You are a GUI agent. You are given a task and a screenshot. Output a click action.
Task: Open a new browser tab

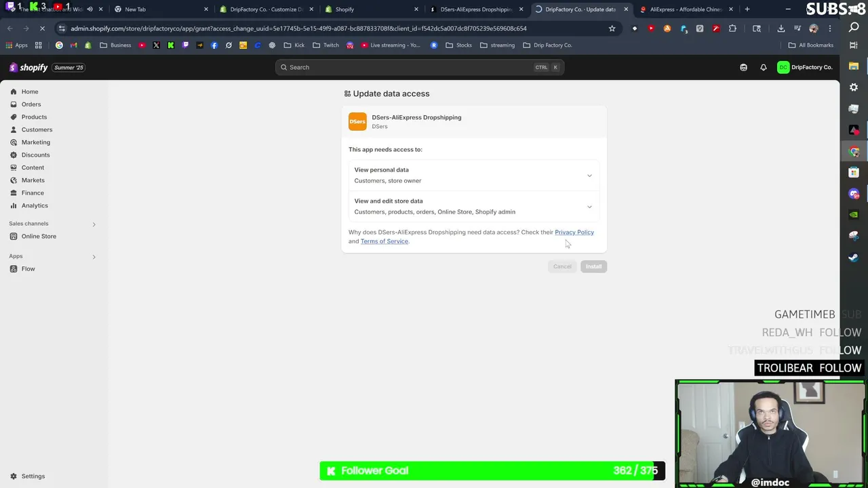click(x=747, y=9)
